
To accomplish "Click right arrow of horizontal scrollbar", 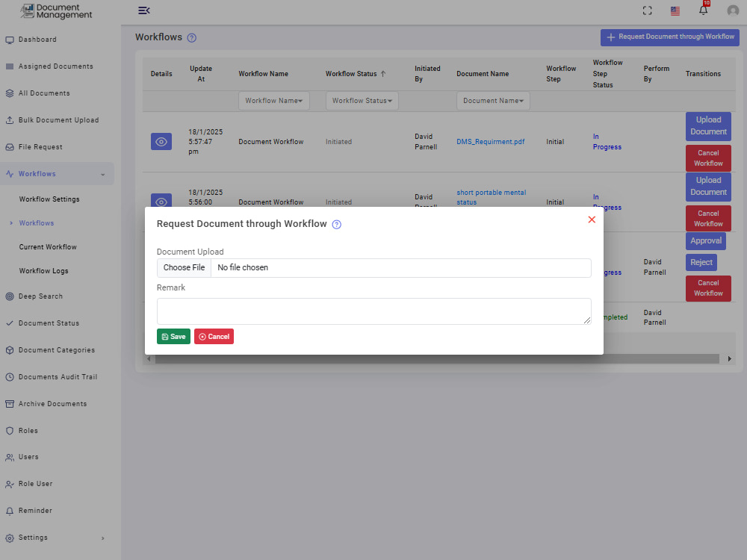I will coord(729,359).
